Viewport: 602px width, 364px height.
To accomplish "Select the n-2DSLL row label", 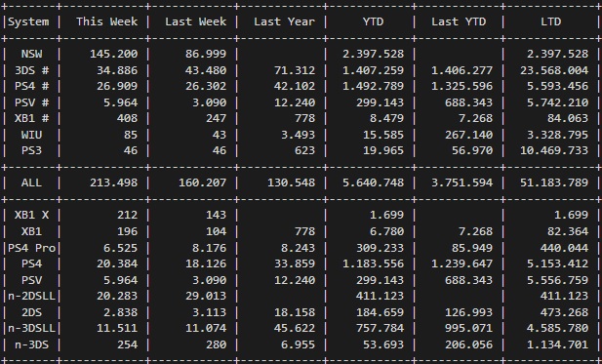I will point(32,296).
